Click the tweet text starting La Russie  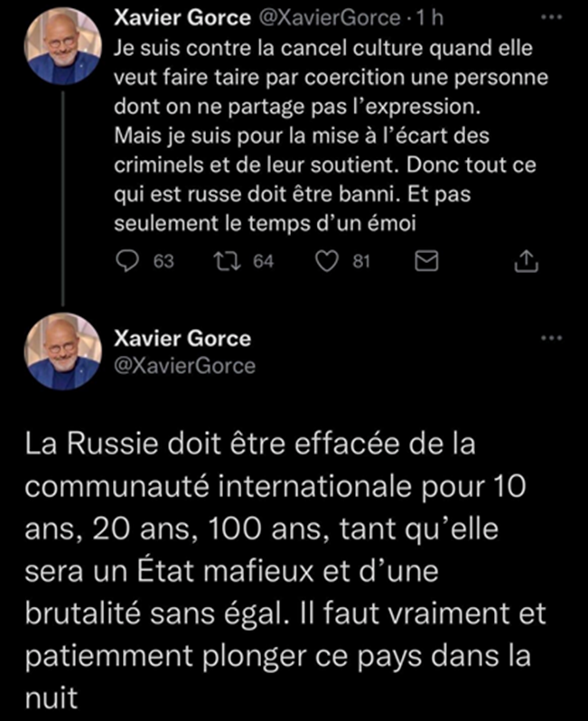click(285, 571)
